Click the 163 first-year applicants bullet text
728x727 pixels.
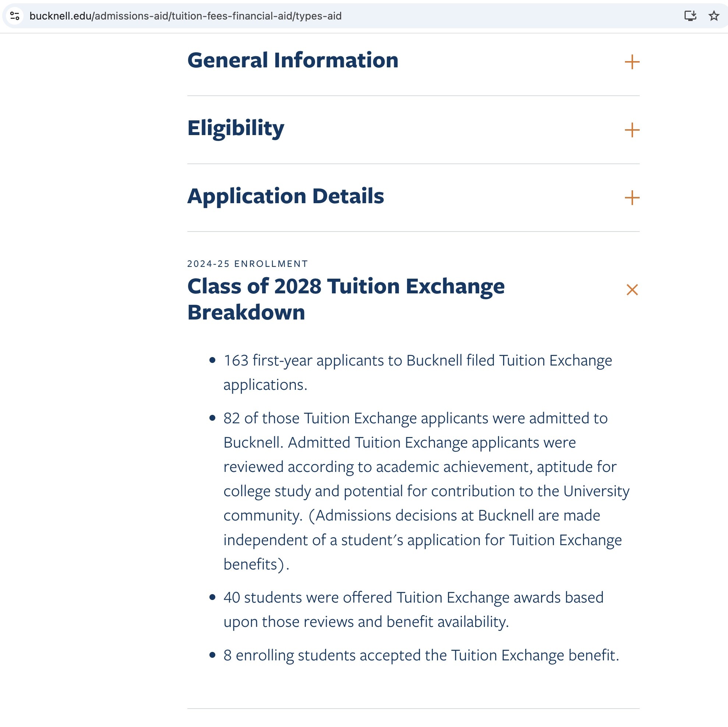pyautogui.click(x=417, y=361)
